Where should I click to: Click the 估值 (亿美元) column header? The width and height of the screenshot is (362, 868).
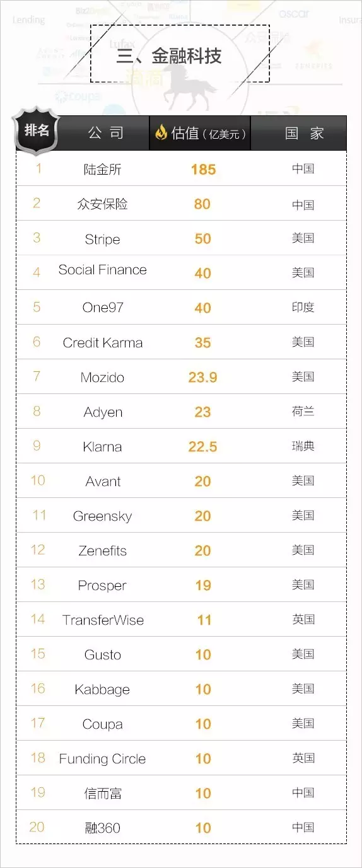(x=200, y=133)
